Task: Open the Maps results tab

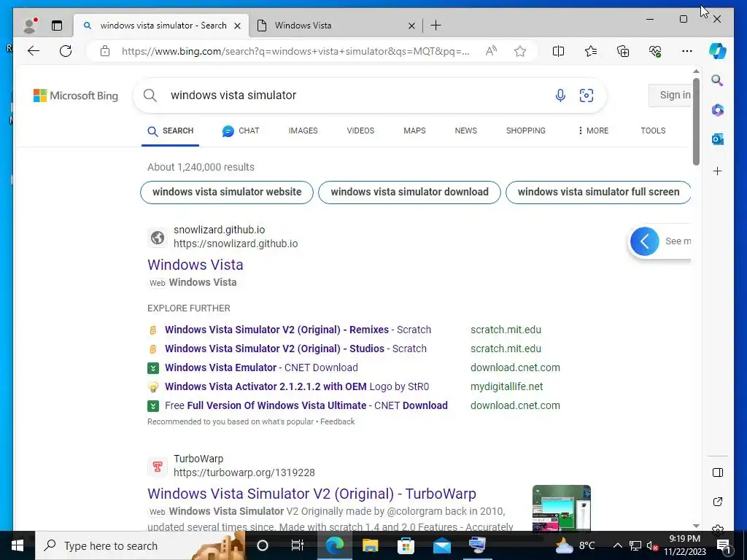Action: 414,131
